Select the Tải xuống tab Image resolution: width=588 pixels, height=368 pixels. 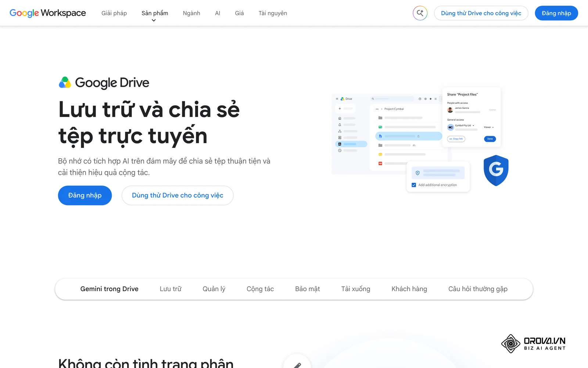coord(356,289)
